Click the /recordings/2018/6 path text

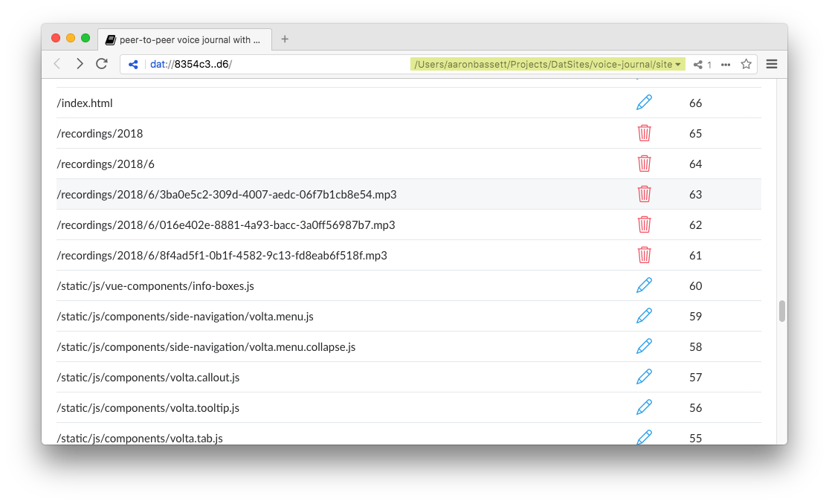click(x=106, y=164)
